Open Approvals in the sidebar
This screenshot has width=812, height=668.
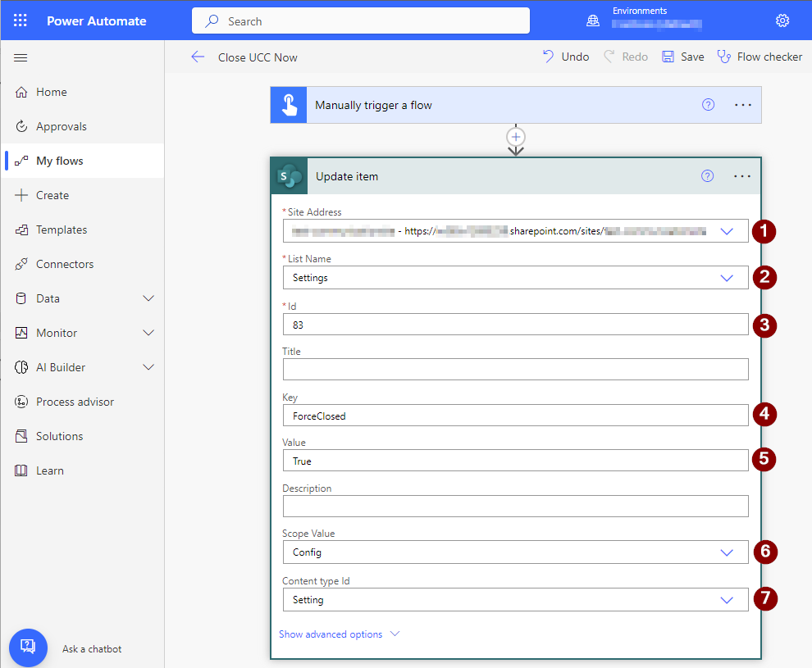83,126
